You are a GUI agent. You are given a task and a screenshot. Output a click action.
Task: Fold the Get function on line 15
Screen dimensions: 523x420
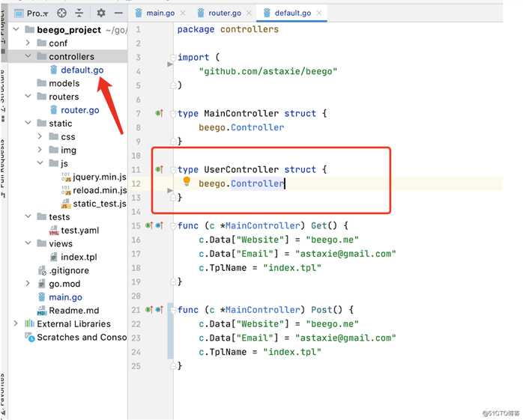point(173,225)
